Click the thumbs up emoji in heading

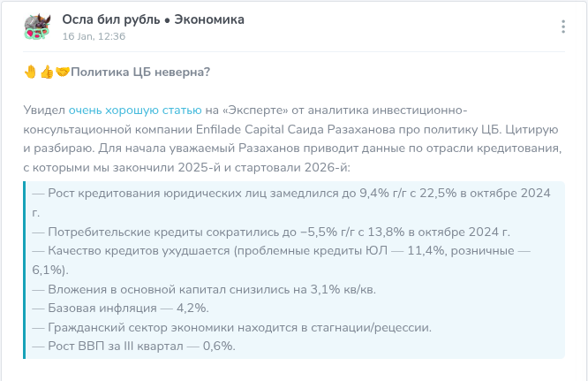pos(46,72)
